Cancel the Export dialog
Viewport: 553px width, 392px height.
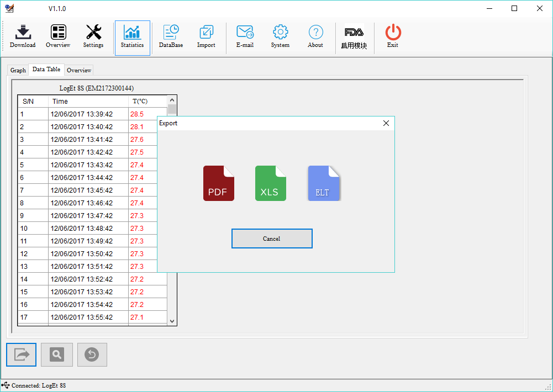click(272, 239)
